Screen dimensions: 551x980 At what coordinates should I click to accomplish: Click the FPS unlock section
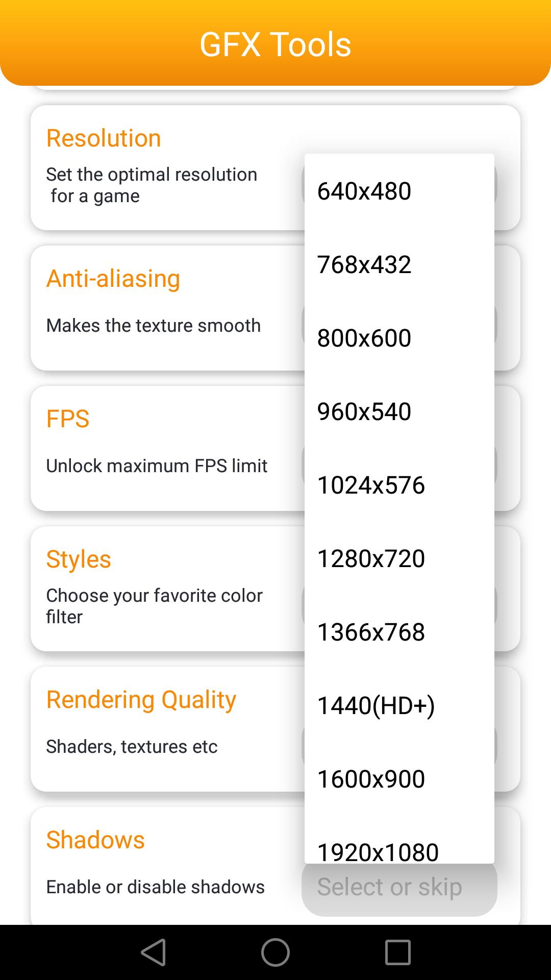tap(68, 419)
